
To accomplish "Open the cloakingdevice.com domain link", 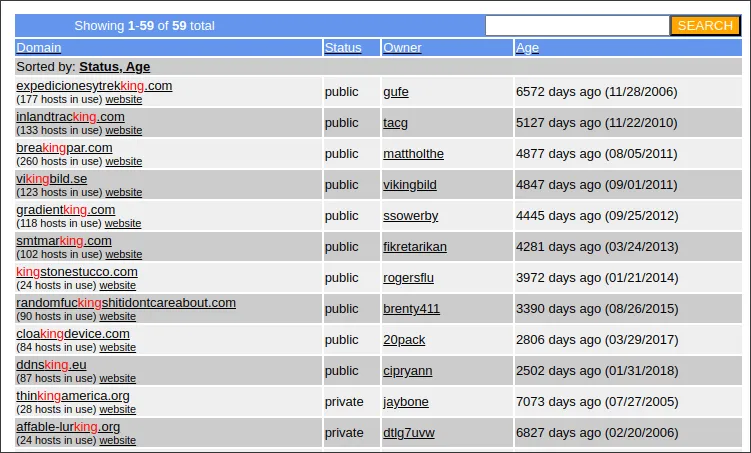I will (73, 334).
